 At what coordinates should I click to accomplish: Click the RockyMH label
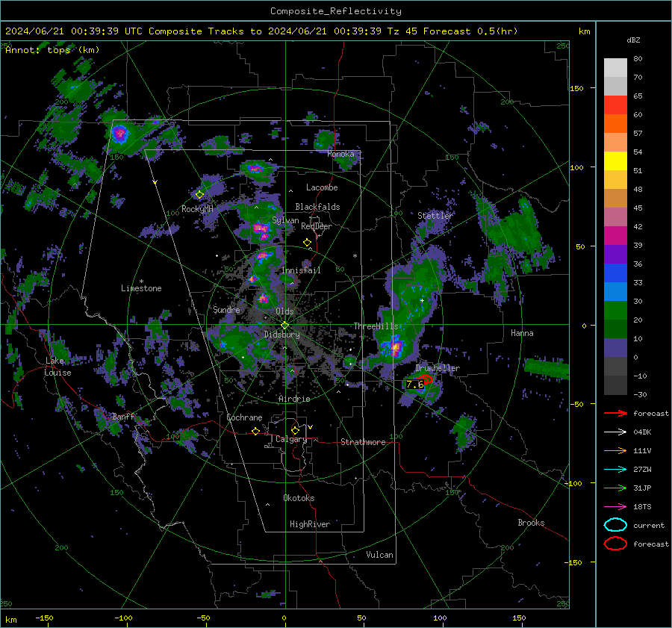click(197, 209)
